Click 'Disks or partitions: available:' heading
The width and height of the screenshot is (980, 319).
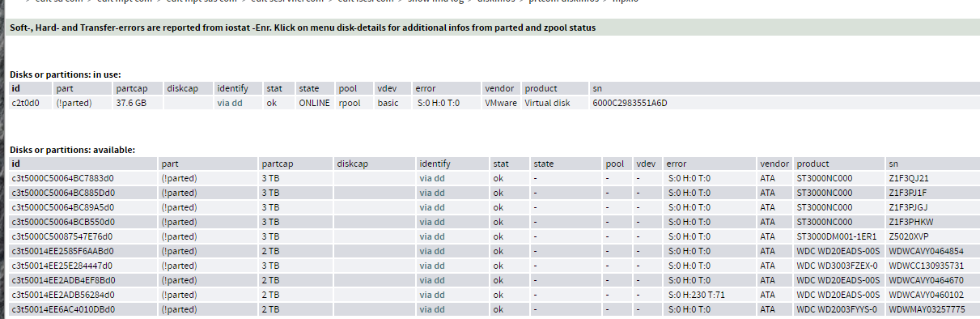click(72, 150)
